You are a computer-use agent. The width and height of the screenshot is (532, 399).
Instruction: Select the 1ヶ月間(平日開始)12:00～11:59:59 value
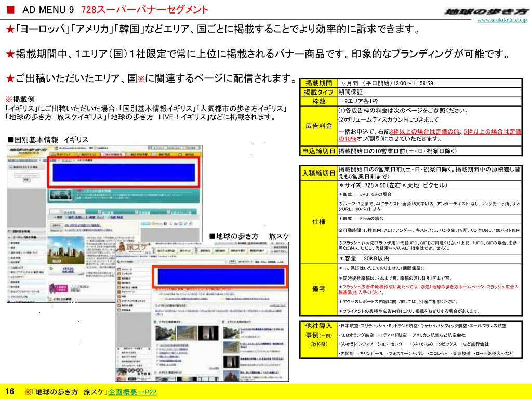click(385, 83)
